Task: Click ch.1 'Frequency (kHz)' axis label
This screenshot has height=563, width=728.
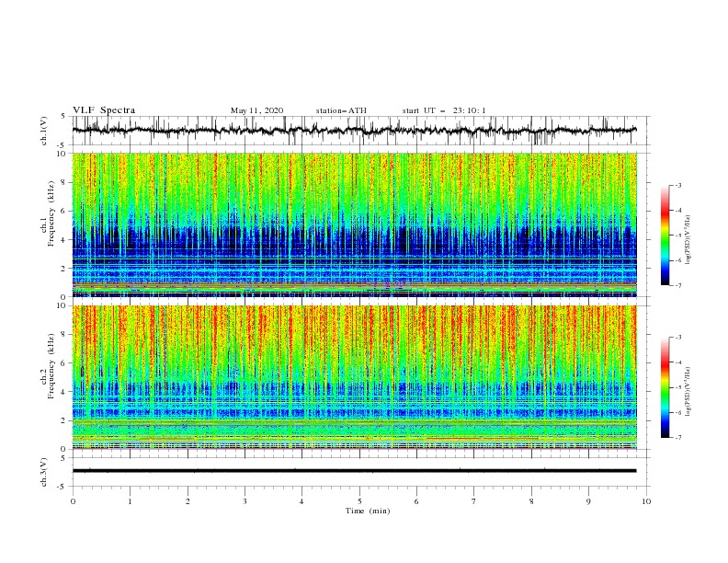Action: coord(51,214)
